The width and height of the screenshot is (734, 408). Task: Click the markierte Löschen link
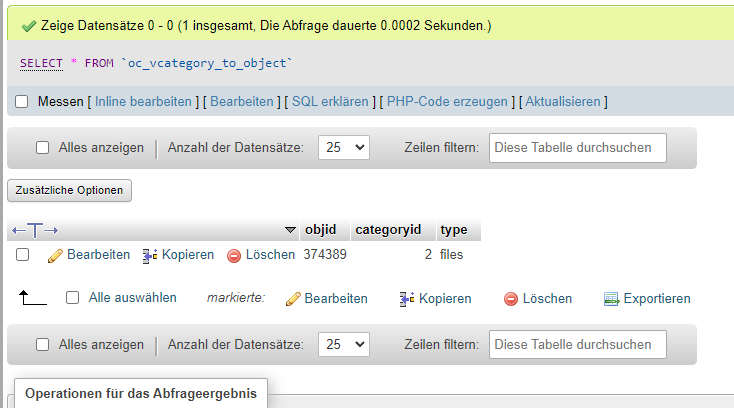coord(547,299)
